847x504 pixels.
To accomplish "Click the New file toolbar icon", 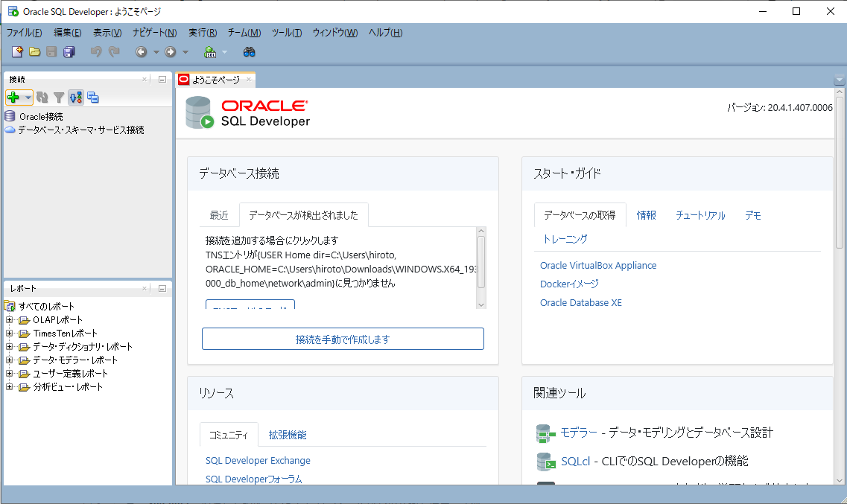I will pyautogui.click(x=18, y=52).
